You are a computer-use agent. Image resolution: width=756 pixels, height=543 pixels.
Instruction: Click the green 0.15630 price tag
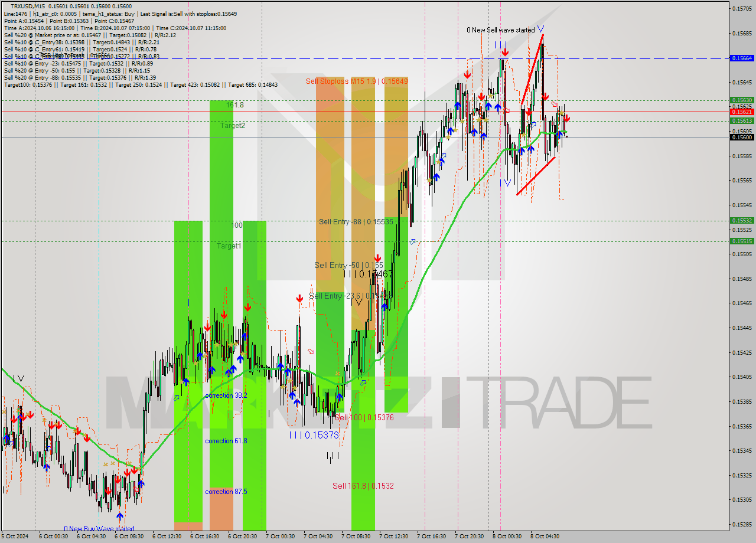[x=742, y=100]
